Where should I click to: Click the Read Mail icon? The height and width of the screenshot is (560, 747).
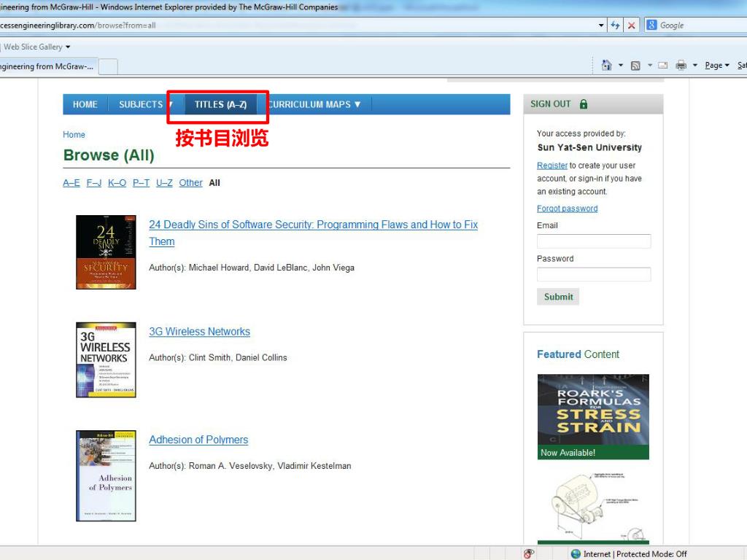coord(662,65)
